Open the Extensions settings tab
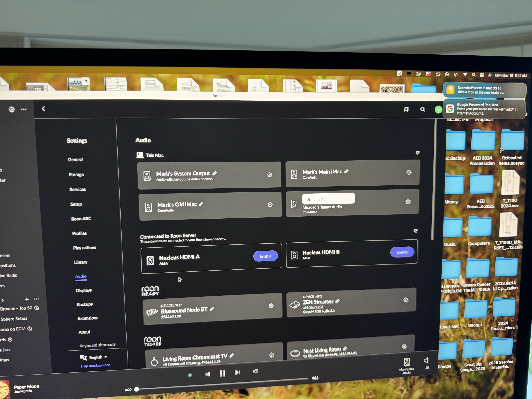The height and width of the screenshot is (399, 532). click(88, 318)
